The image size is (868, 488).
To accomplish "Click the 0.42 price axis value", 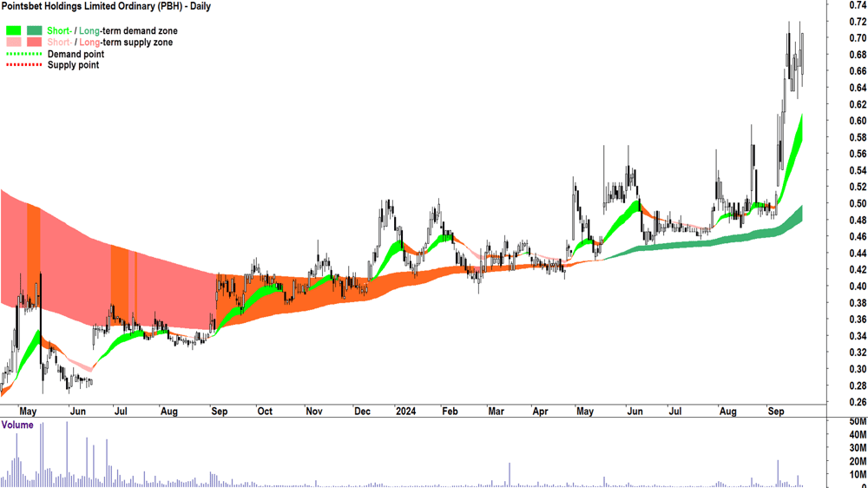I will pos(858,270).
